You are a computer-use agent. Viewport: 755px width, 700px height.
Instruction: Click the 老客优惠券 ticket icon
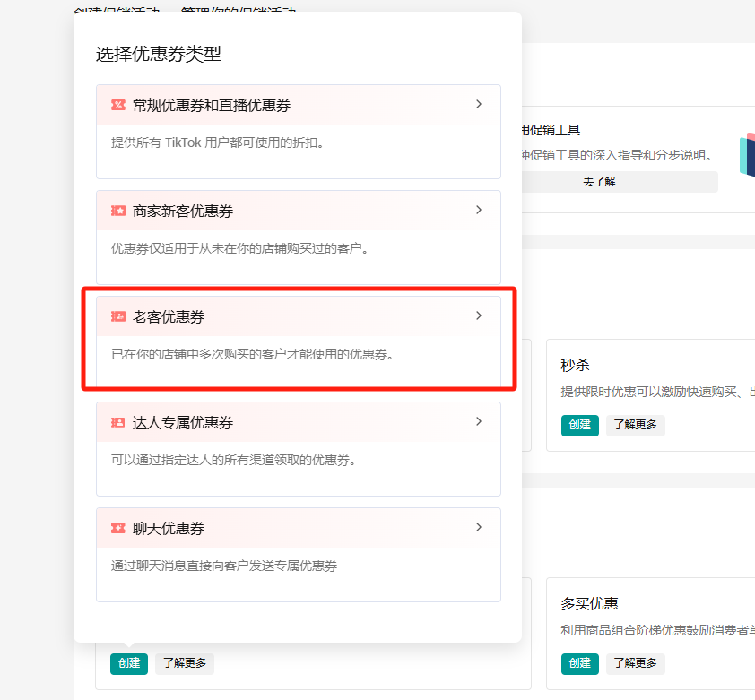(118, 317)
